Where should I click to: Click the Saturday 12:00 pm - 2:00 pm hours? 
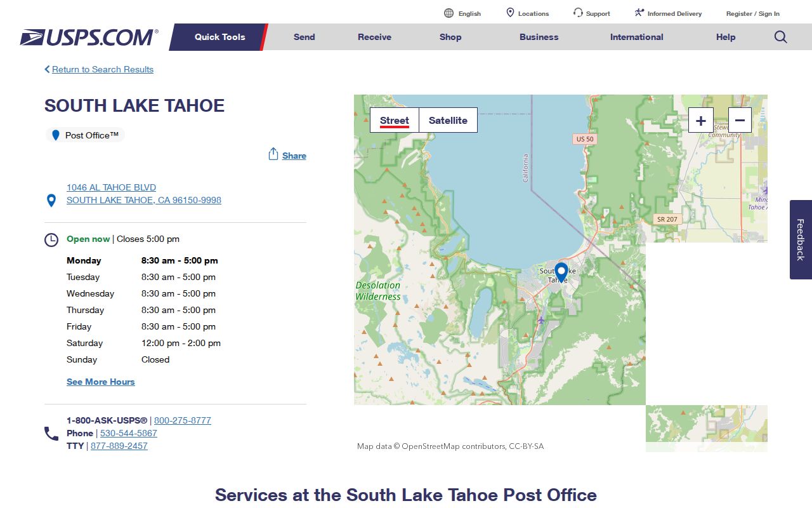point(181,343)
